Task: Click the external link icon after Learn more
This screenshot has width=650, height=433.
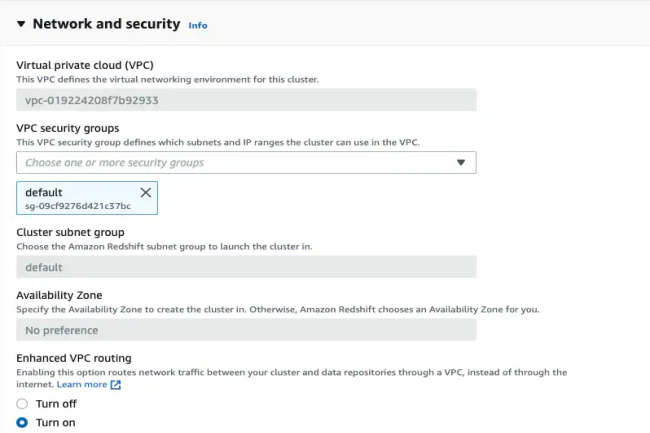Action: click(x=116, y=384)
